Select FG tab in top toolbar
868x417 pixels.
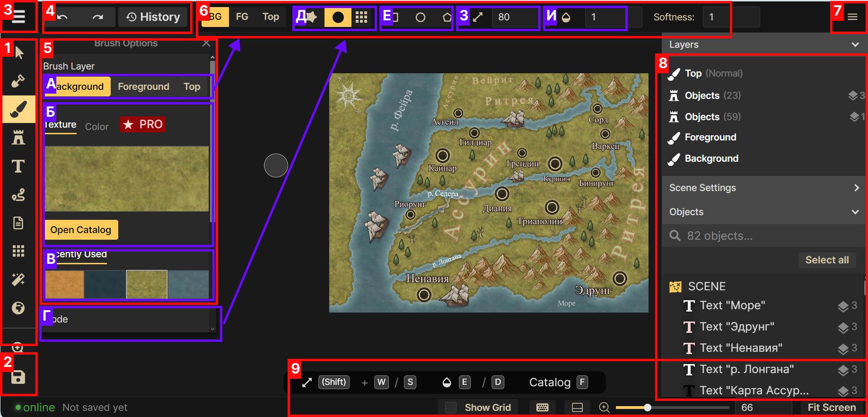pyautogui.click(x=242, y=17)
